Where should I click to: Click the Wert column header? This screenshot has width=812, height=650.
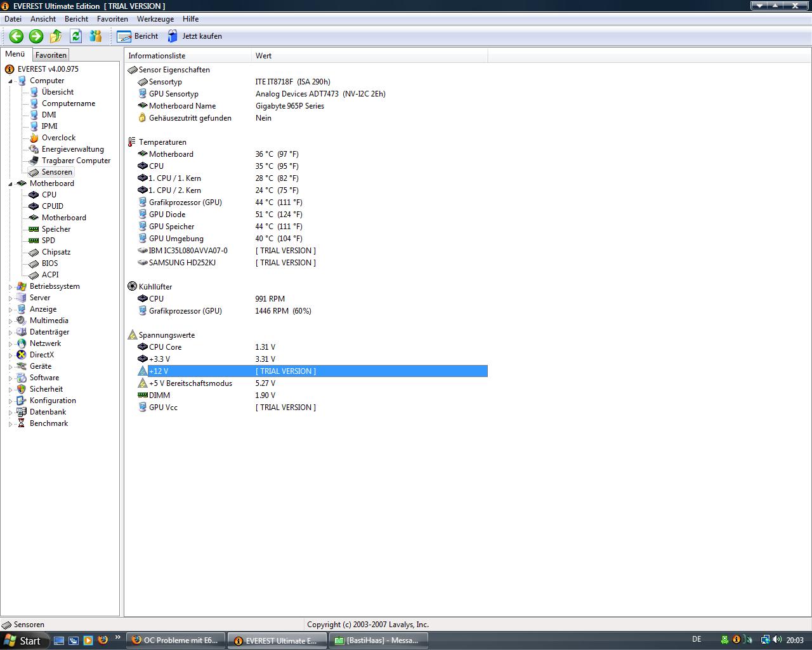[370, 56]
